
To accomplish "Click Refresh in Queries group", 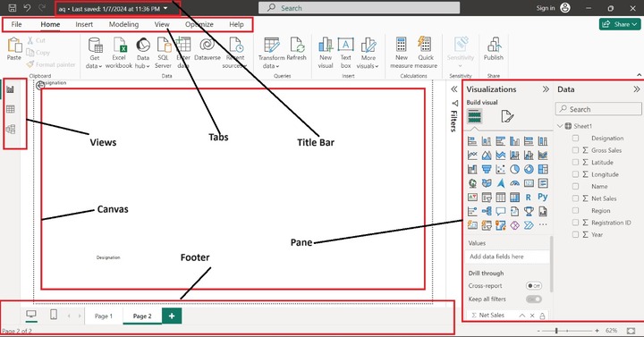I will coord(297,49).
